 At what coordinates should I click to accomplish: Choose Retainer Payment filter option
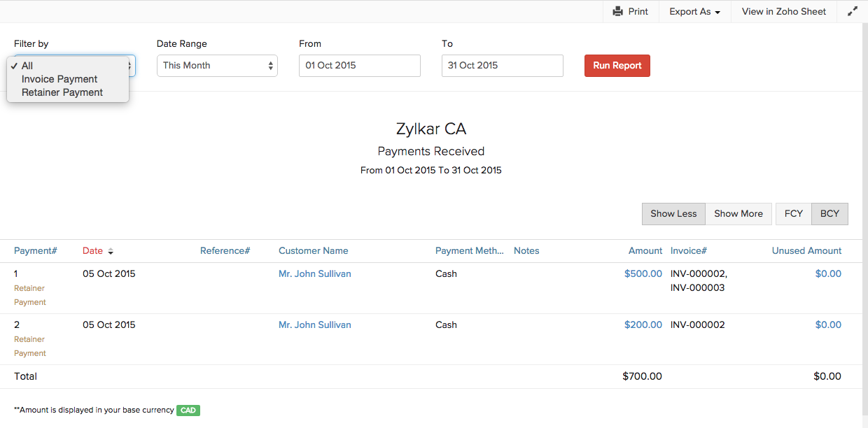(68, 92)
